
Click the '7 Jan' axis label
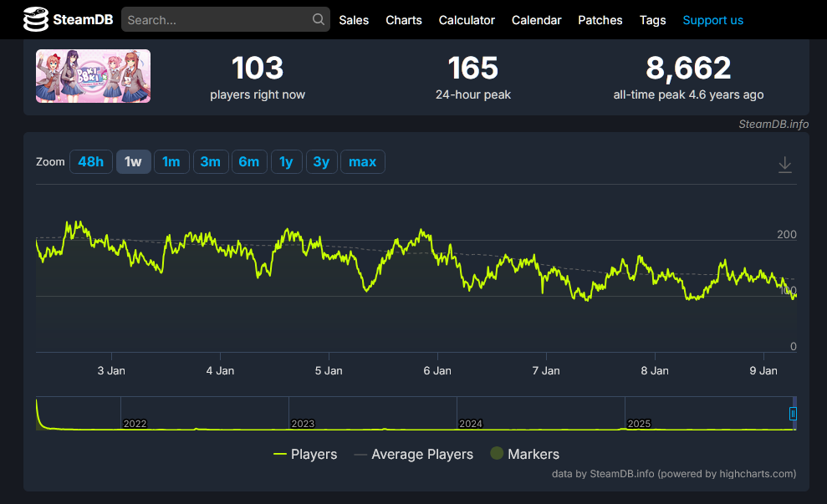tap(546, 370)
